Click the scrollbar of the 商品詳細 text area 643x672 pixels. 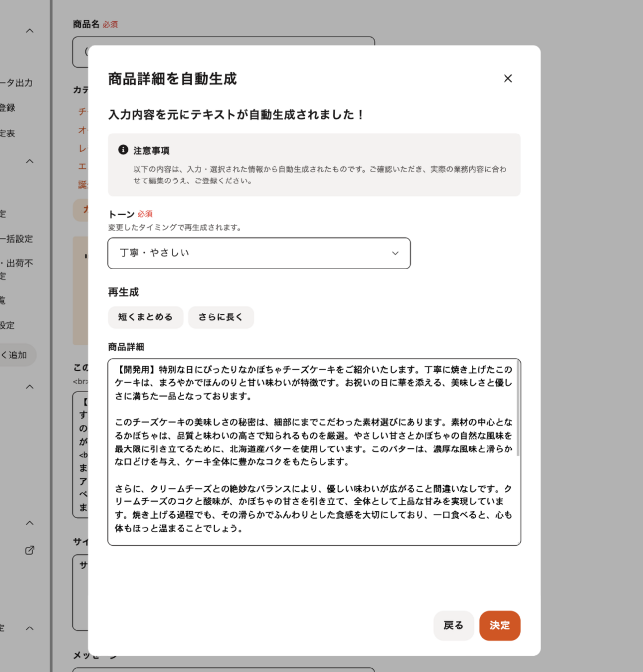point(518,408)
